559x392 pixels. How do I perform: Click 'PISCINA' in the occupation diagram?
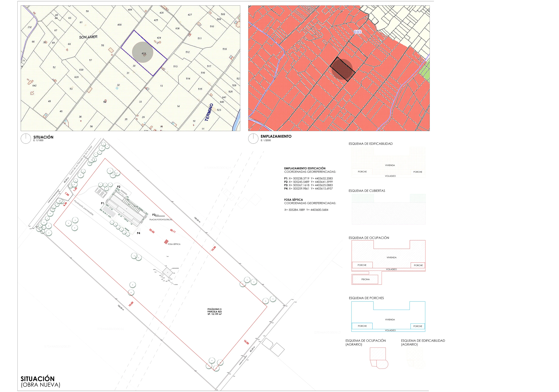pyautogui.click(x=365, y=279)
